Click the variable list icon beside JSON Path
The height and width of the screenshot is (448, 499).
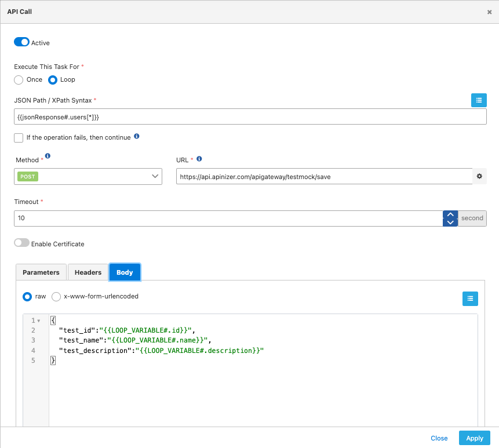(x=478, y=100)
